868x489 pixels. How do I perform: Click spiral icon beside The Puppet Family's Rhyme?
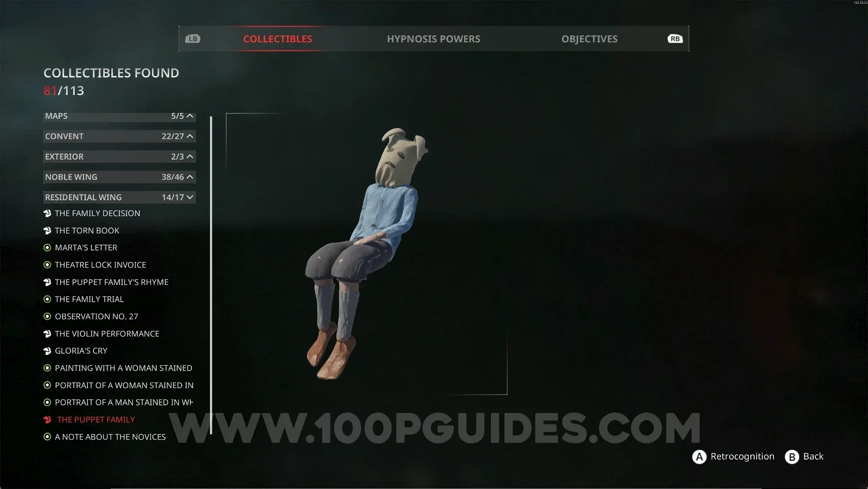[47, 282]
